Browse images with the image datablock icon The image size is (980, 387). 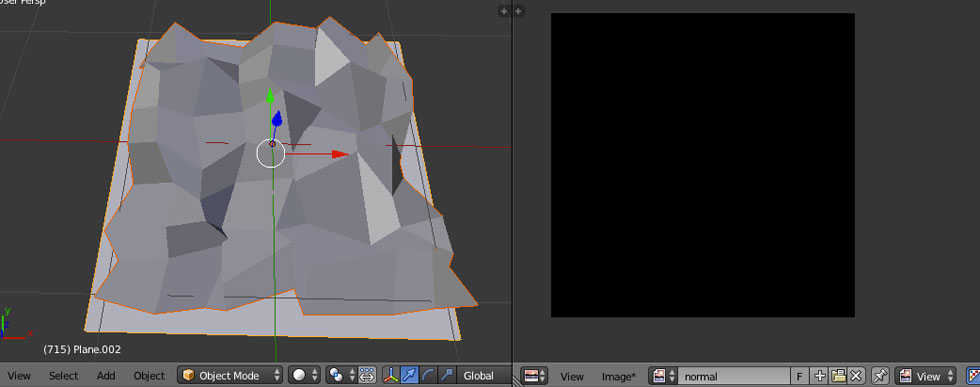point(663,376)
